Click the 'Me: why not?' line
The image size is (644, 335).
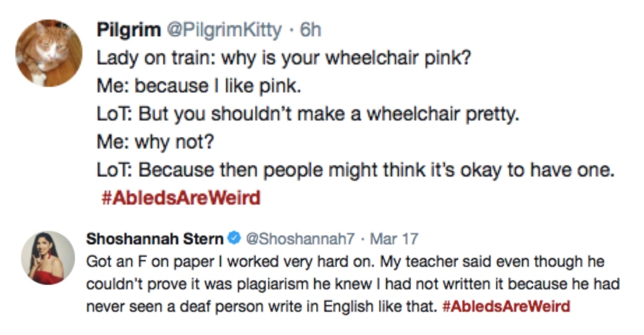click(x=155, y=142)
